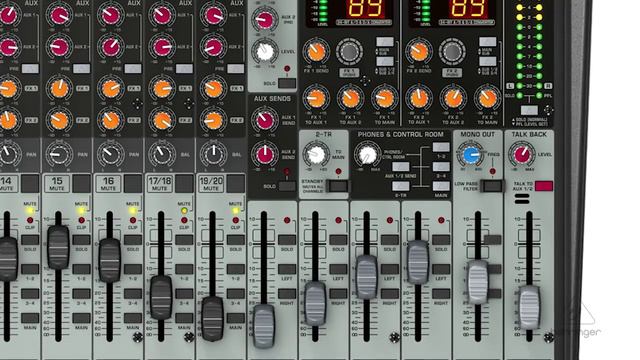Grab the channel 17/18 fader
Viewport: 640px width, 360px height.
161,298
